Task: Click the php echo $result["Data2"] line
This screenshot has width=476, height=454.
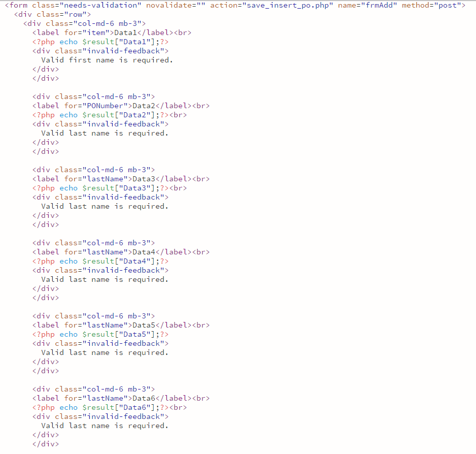Action: (x=110, y=115)
